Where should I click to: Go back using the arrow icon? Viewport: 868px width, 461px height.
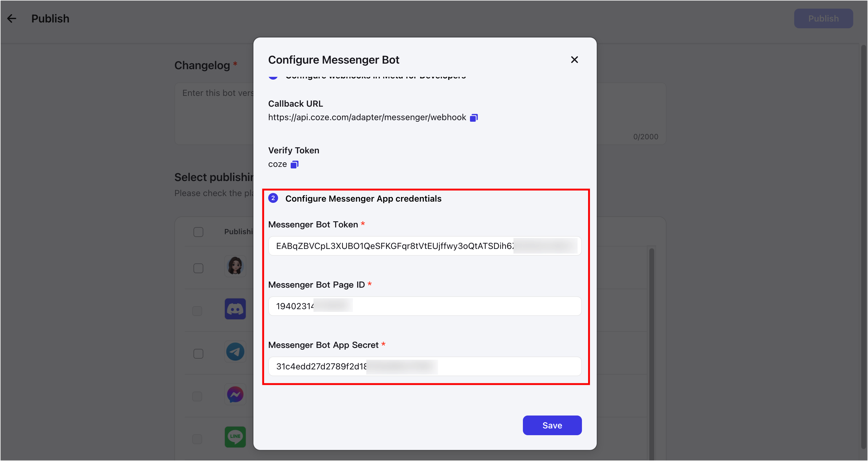12,18
